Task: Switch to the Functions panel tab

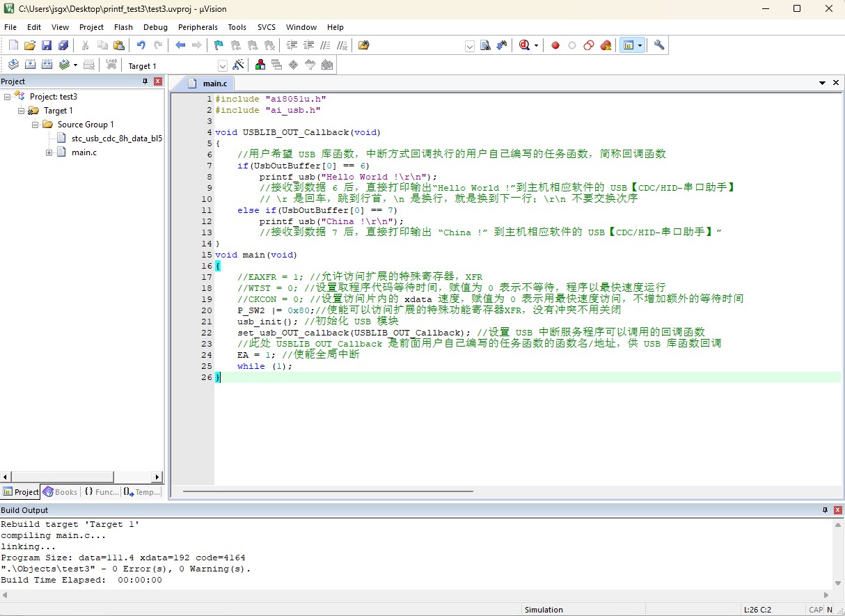Action: click(x=102, y=491)
